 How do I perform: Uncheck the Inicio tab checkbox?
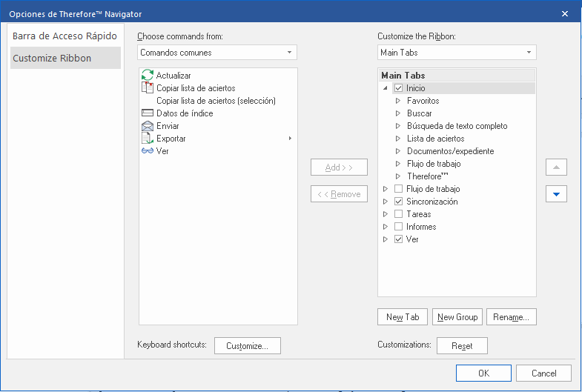coord(398,88)
